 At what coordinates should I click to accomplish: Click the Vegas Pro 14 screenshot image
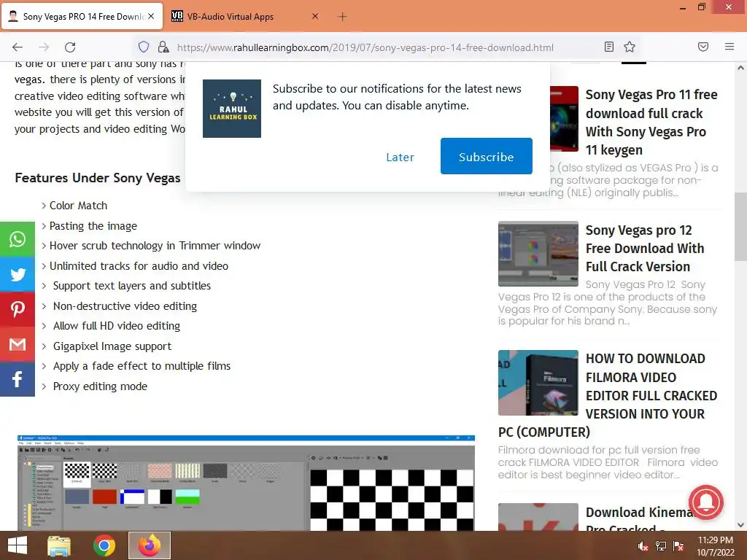pos(246,483)
